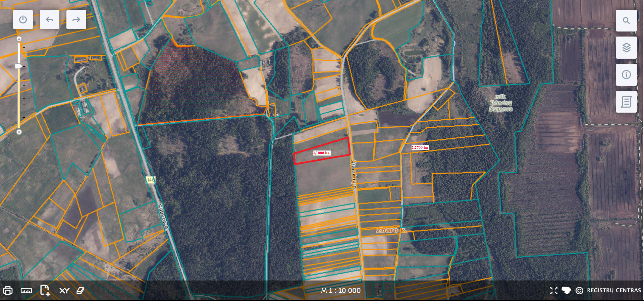
Task: Open the search tool
Action: pos(626,20)
